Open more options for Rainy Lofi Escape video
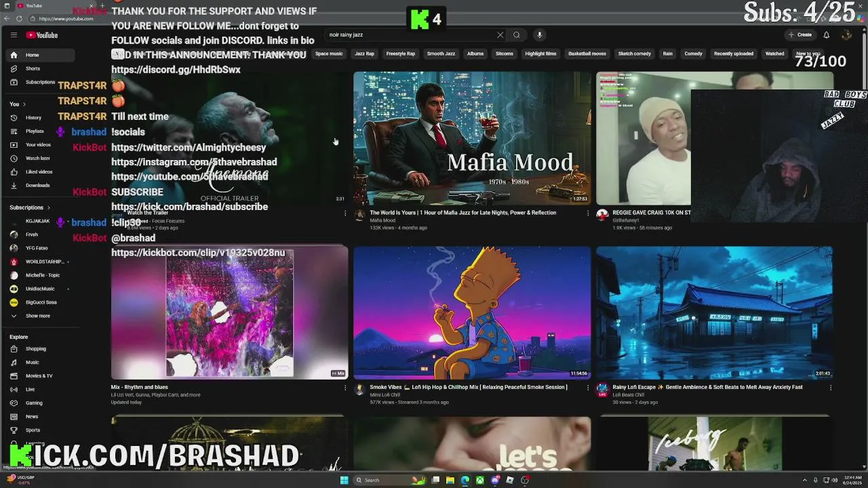This screenshot has height=488, width=868. pyautogui.click(x=831, y=388)
